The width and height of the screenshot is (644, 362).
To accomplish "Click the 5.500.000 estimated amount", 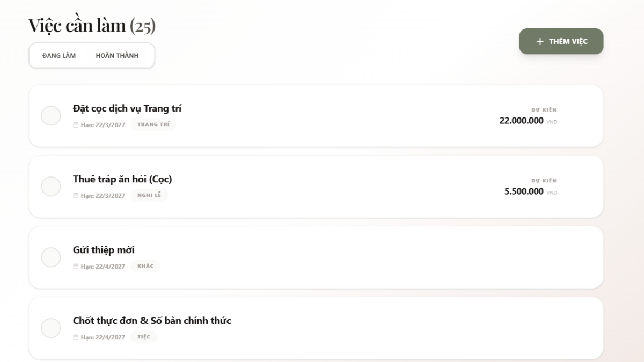I will tap(524, 191).
